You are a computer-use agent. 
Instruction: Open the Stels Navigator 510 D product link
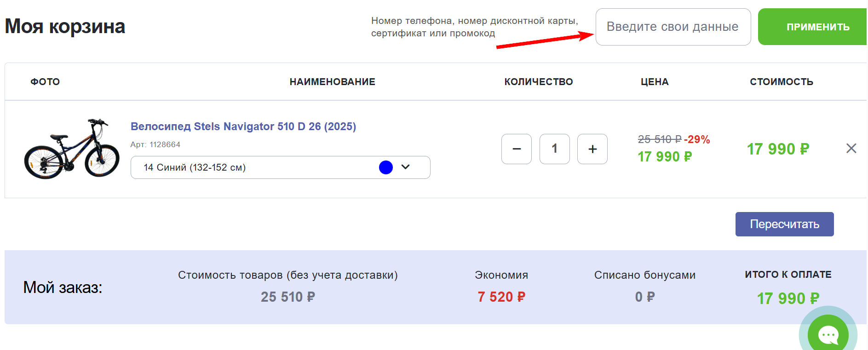pyautogui.click(x=243, y=126)
